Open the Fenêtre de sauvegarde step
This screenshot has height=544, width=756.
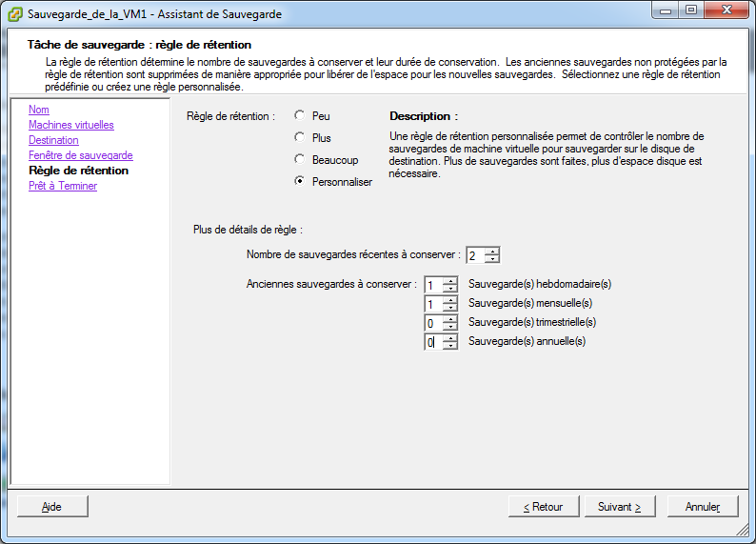(x=81, y=155)
